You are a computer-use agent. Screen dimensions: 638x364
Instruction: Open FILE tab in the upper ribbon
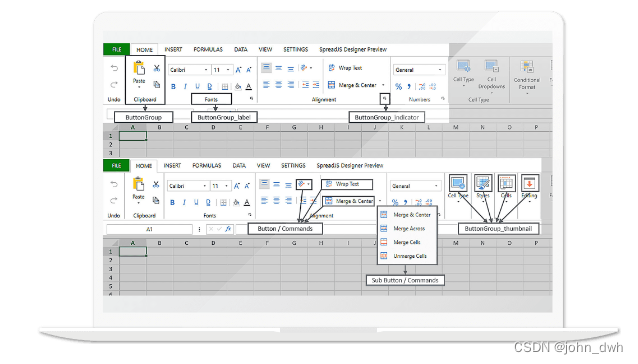pos(116,49)
